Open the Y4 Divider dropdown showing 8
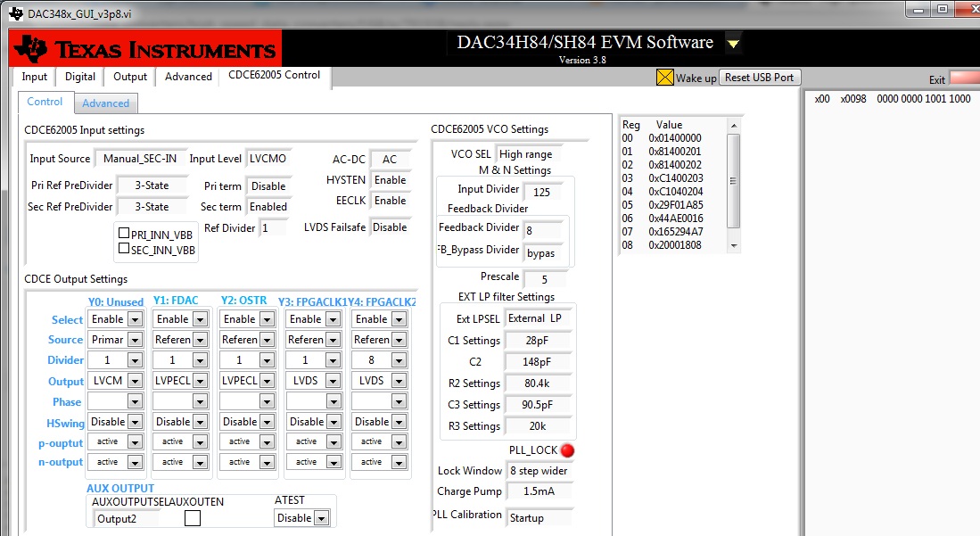980x536 pixels. pyautogui.click(x=399, y=360)
